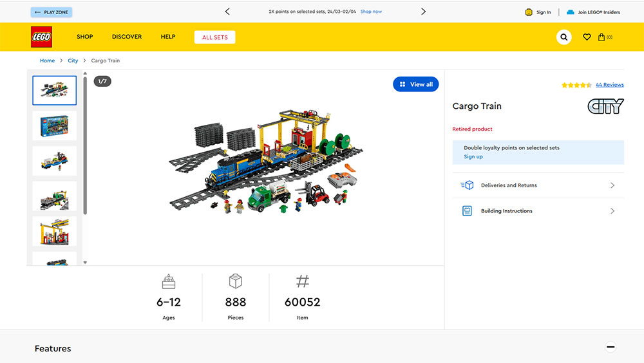Screen dimensions: 644x363
Task: Show next promo banner with right arrow
Action: point(424,12)
